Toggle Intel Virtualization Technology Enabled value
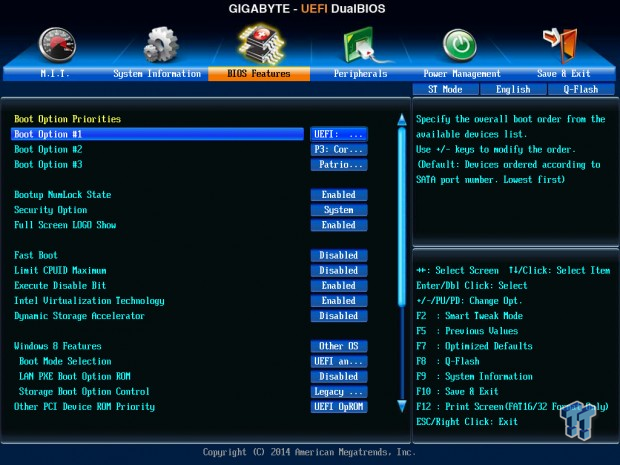Viewport: 620px width, 465px height. [x=339, y=301]
